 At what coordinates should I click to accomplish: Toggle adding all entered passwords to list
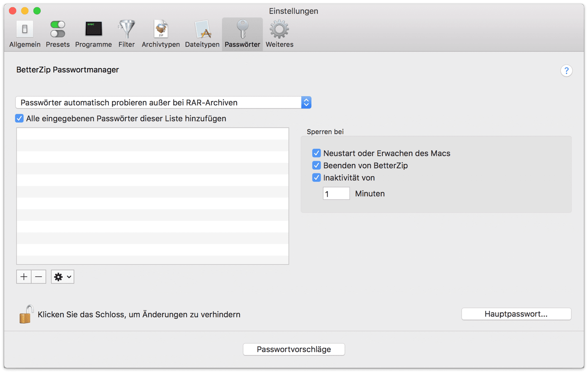[19, 119]
